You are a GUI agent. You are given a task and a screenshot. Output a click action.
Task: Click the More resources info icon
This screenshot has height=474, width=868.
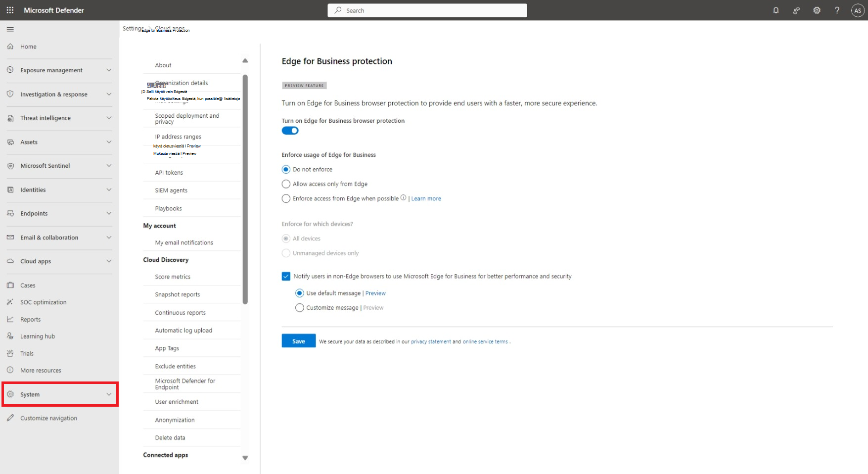coord(10,370)
